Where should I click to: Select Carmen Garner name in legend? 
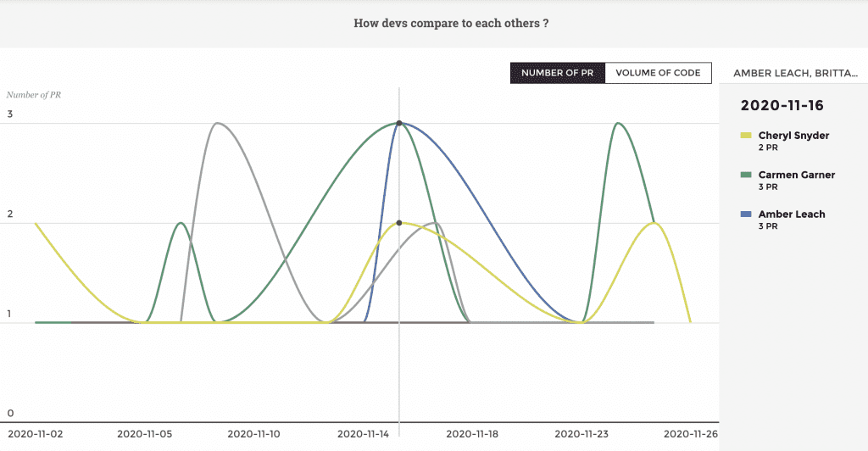(x=796, y=175)
